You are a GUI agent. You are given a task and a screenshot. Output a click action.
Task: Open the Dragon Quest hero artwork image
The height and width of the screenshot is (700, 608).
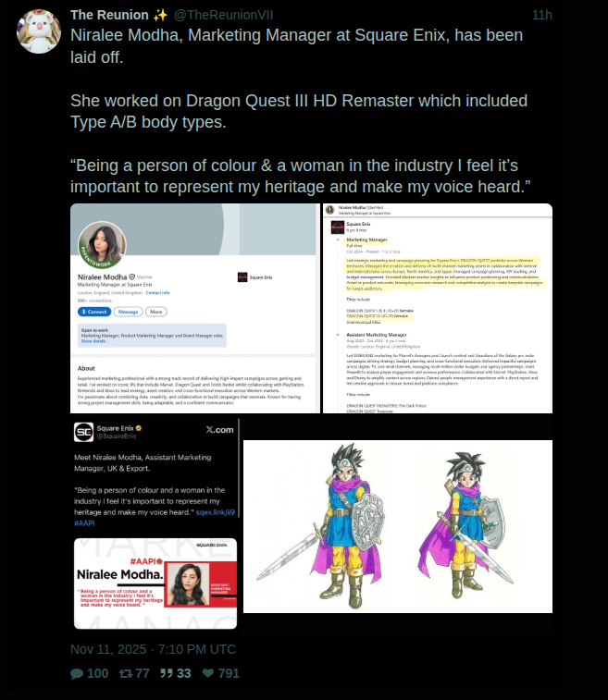(x=398, y=526)
